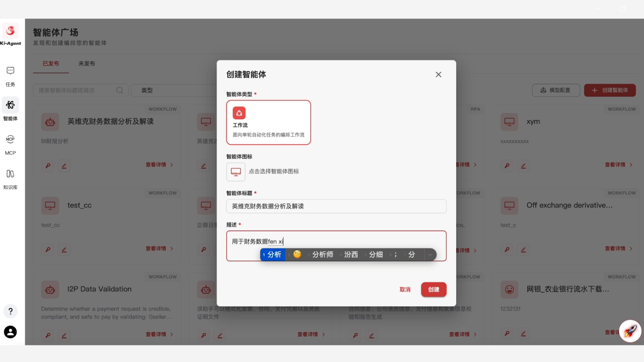
Task: Click edit pencil on 网银_农业银行流水下载 card
Action: pos(523,333)
